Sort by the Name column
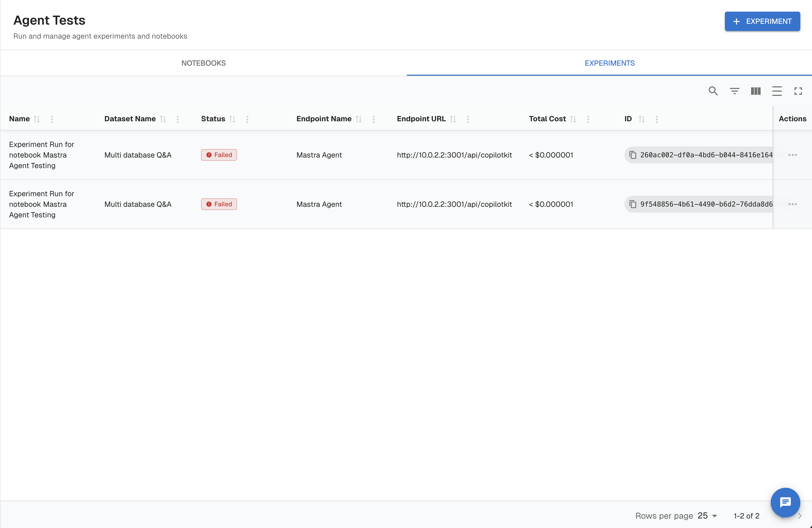The image size is (812, 528). (x=37, y=119)
